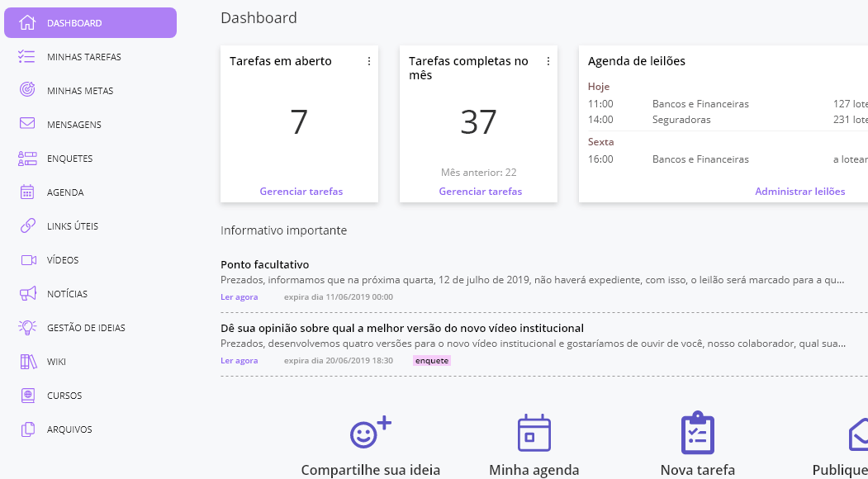Click the Minhas Tarefas checklist icon
Viewport: 868px width, 479px height.
pyautogui.click(x=26, y=56)
